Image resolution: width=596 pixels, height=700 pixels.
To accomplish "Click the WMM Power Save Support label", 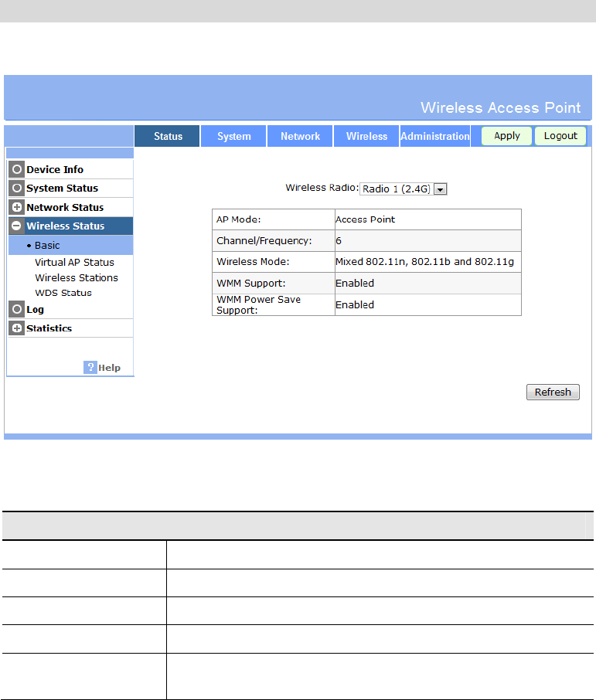I will (x=258, y=305).
